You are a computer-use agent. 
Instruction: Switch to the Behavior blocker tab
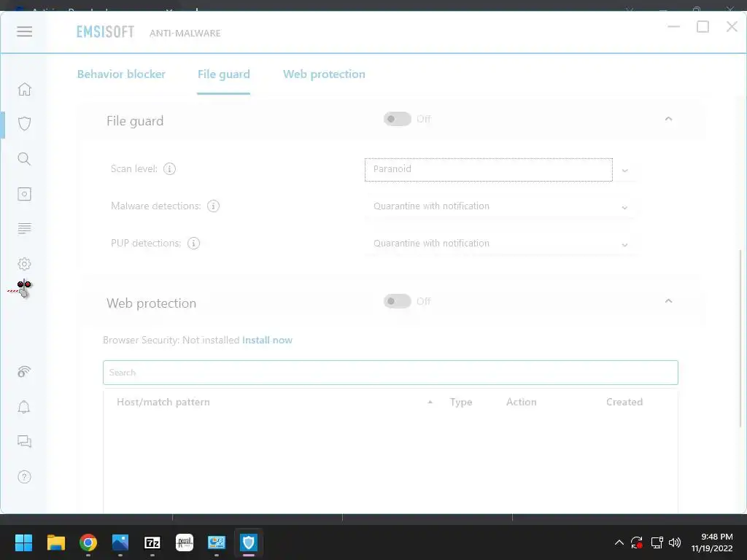tap(122, 74)
